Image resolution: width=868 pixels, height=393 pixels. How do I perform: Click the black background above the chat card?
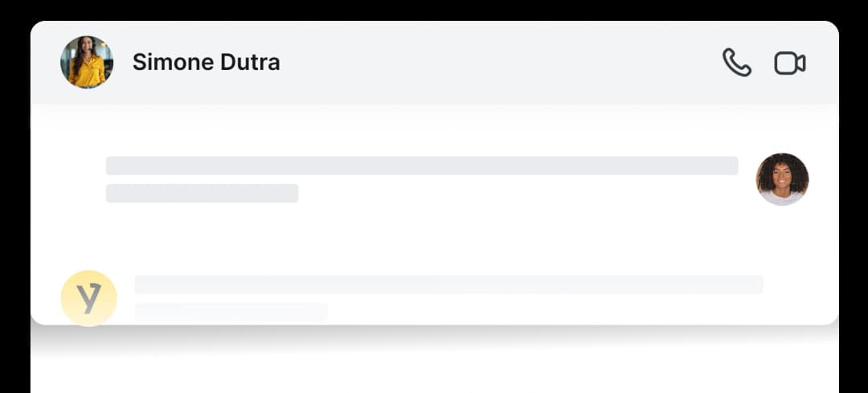point(434,10)
